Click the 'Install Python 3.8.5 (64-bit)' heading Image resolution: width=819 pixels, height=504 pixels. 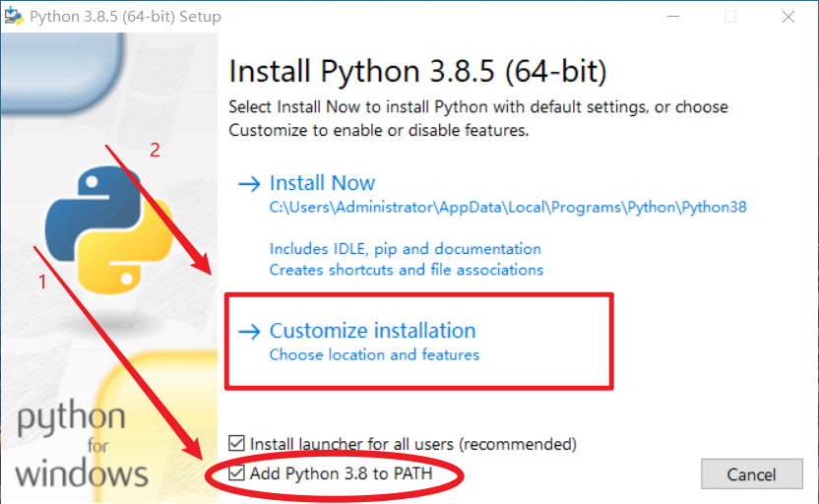tap(417, 72)
